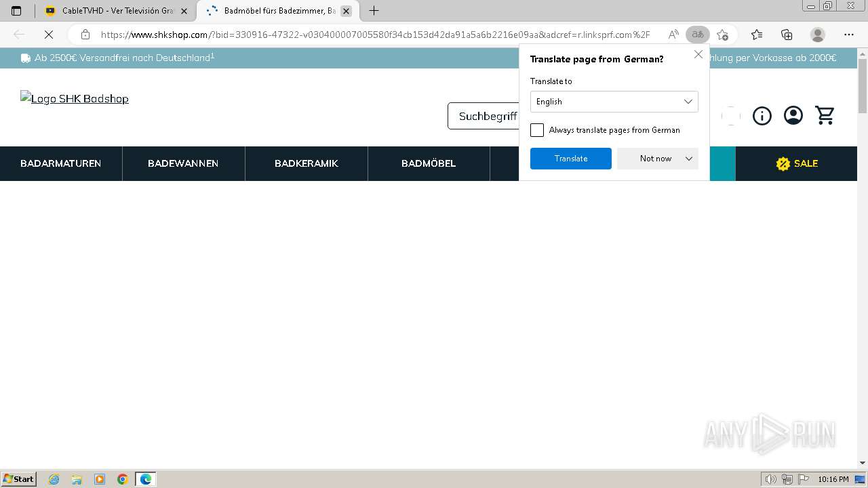The image size is (868, 488).
Task: Open the media player taskbar icon
Action: pos(100,479)
